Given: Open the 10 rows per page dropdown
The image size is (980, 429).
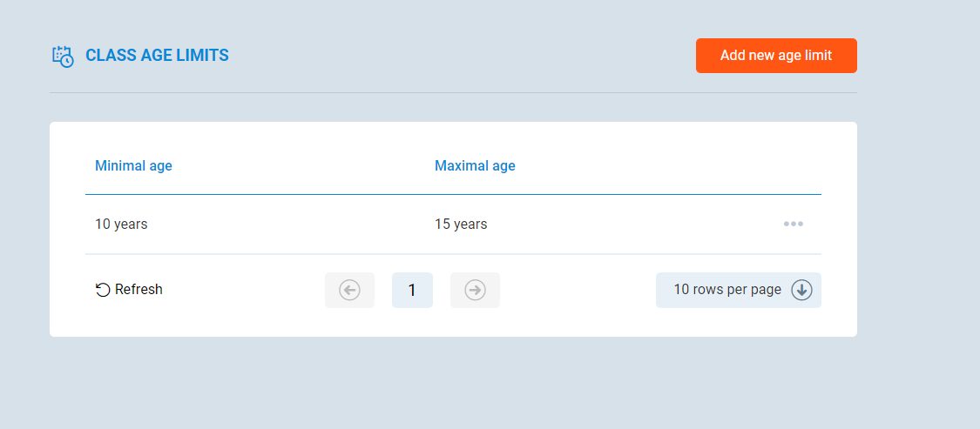Looking at the screenshot, I should pyautogui.click(x=738, y=290).
